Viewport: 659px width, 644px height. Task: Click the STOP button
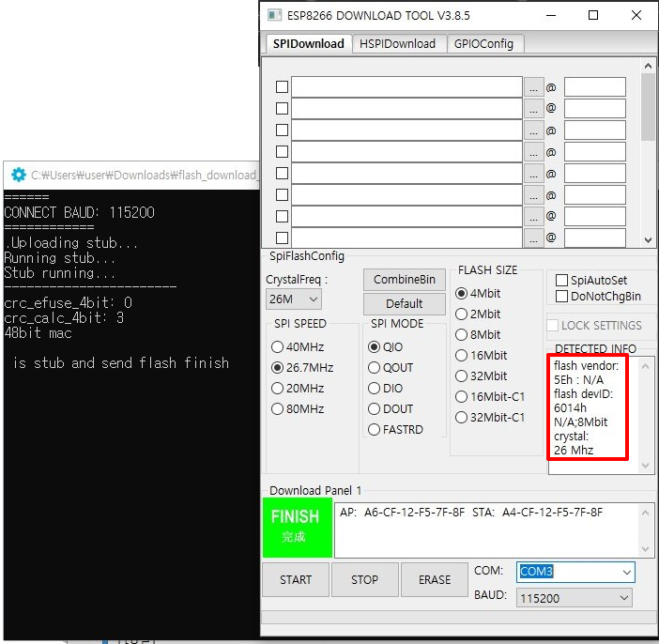[364, 579]
